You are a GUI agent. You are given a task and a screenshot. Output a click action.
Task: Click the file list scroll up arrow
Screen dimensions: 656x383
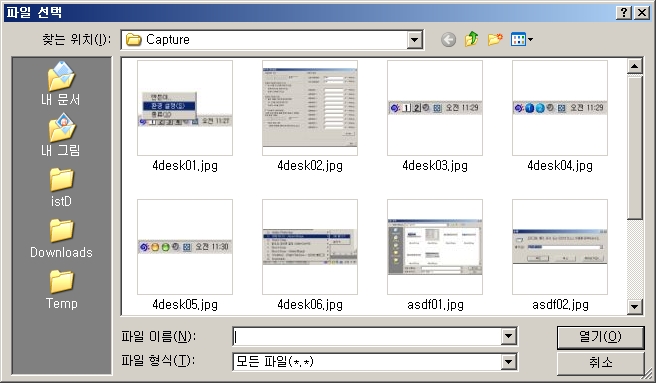click(634, 66)
